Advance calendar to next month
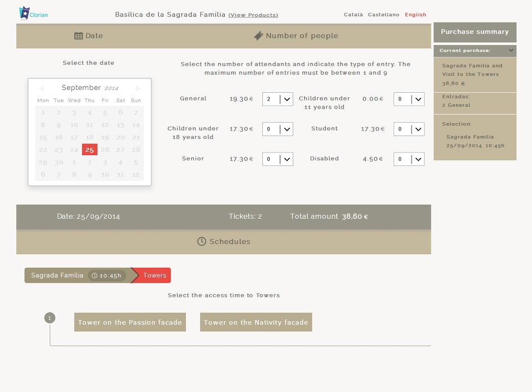 click(138, 88)
